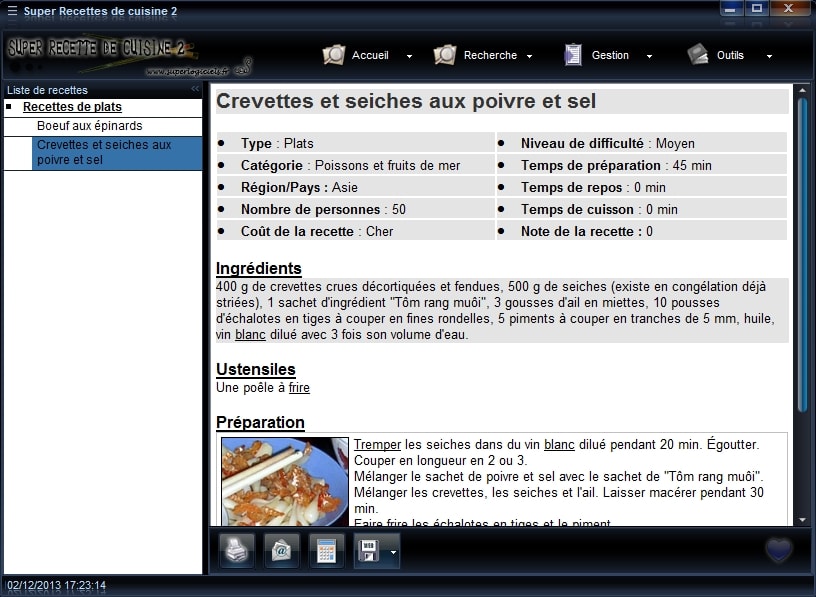Select the Recherche menu item
The image size is (816, 597).
point(491,55)
